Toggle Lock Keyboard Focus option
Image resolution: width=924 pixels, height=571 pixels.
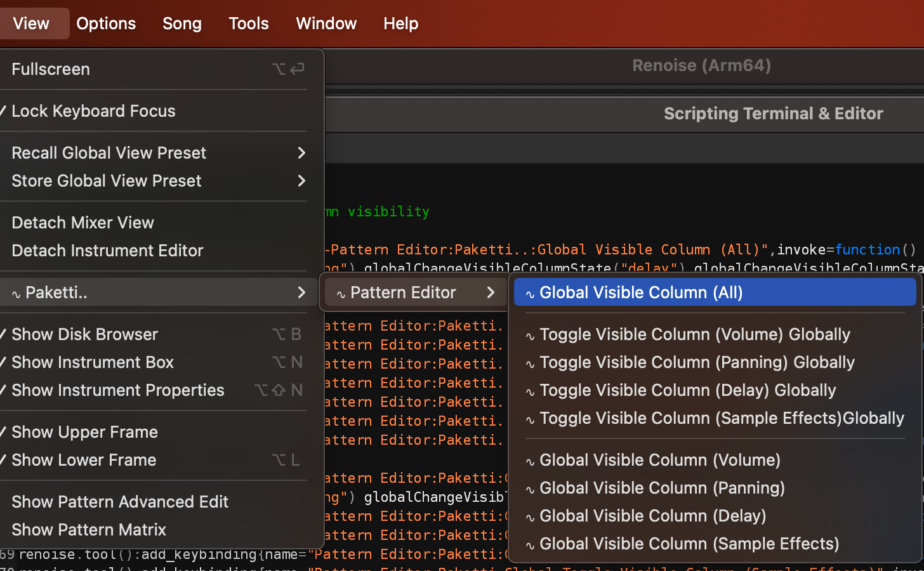93,111
